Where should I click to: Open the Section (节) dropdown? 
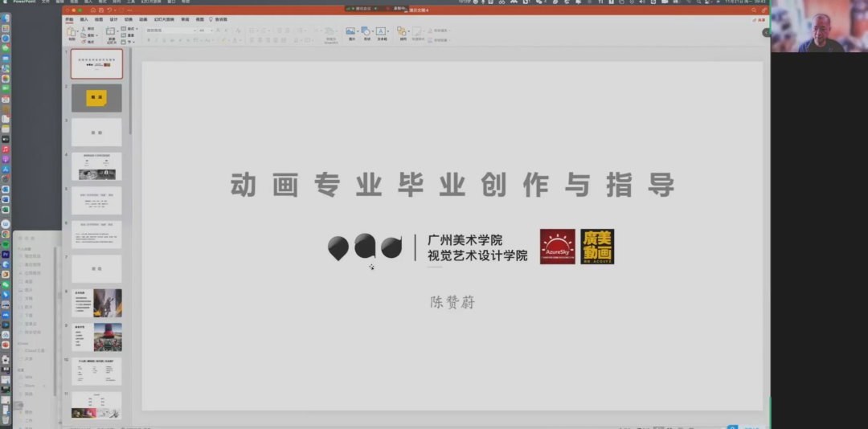128,42
